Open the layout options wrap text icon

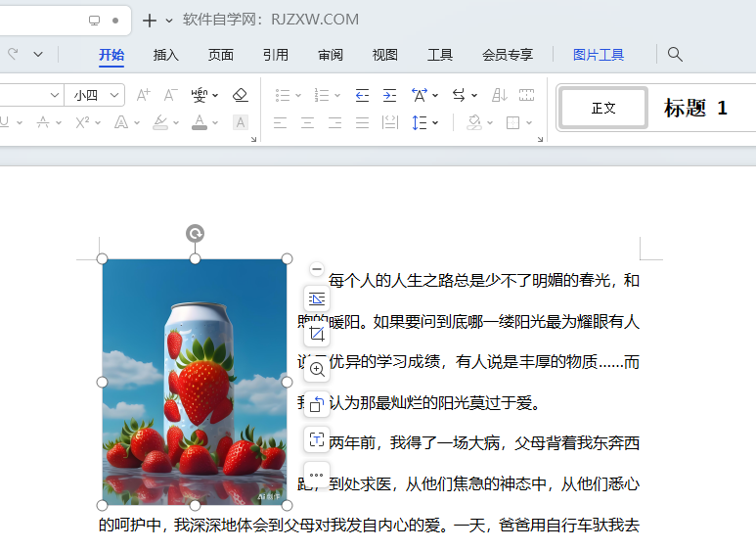point(317,299)
